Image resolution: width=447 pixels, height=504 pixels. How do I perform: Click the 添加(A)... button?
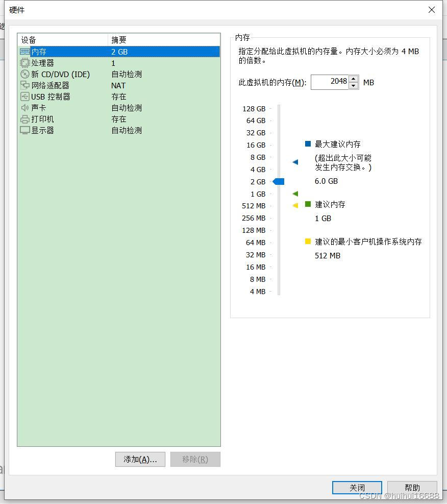[x=140, y=460]
